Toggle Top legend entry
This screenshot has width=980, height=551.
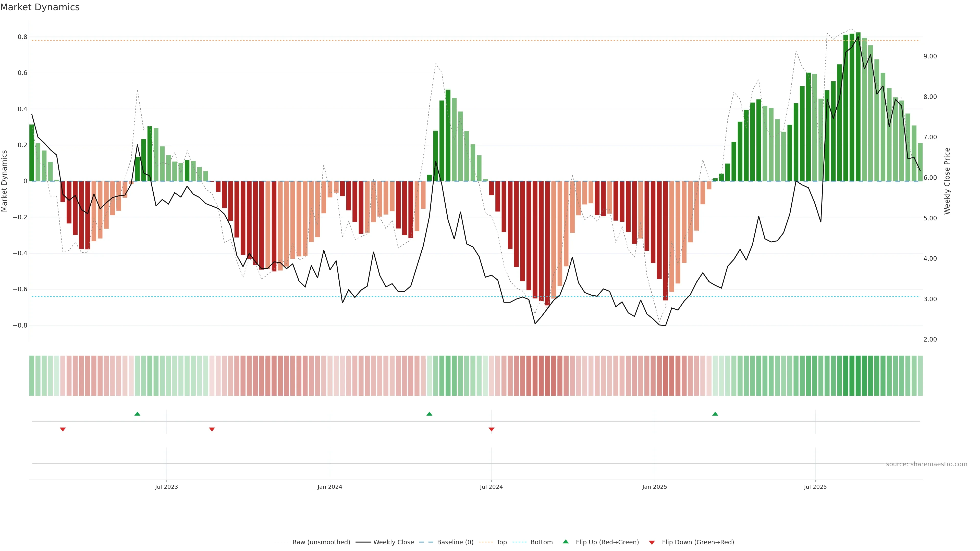pyautogui.click(x=501, y=542)
